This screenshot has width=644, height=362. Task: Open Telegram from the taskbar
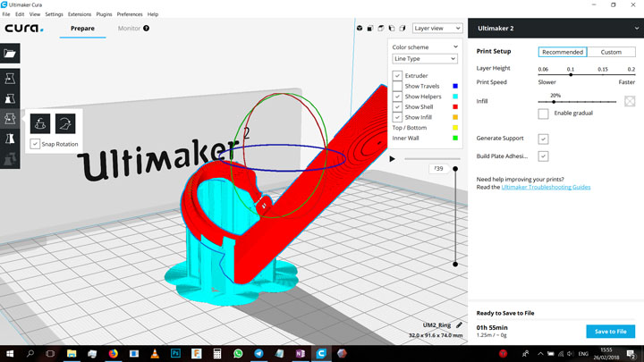[x=258, y=353]
